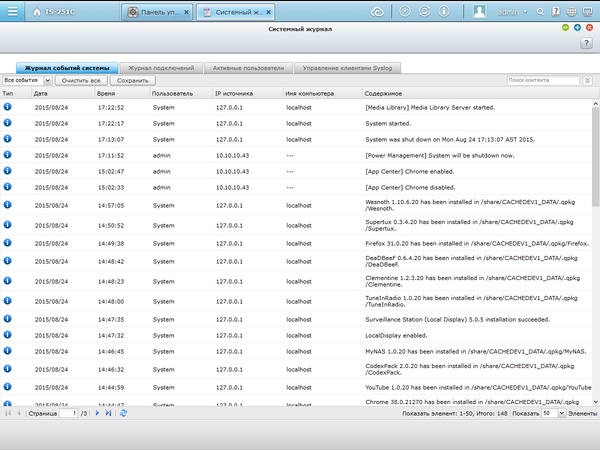Select Управление клиентами Syslog tab
Viewport: 600px width, 450px height.
345,68
